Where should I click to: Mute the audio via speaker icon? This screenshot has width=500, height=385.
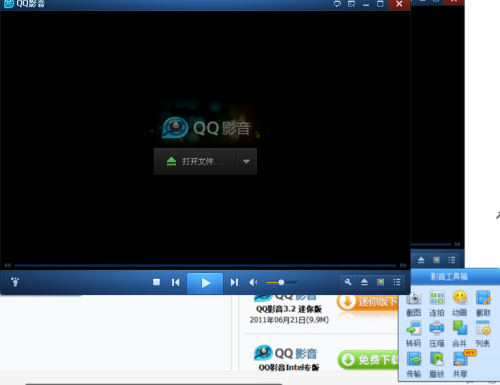pos(253,283)
